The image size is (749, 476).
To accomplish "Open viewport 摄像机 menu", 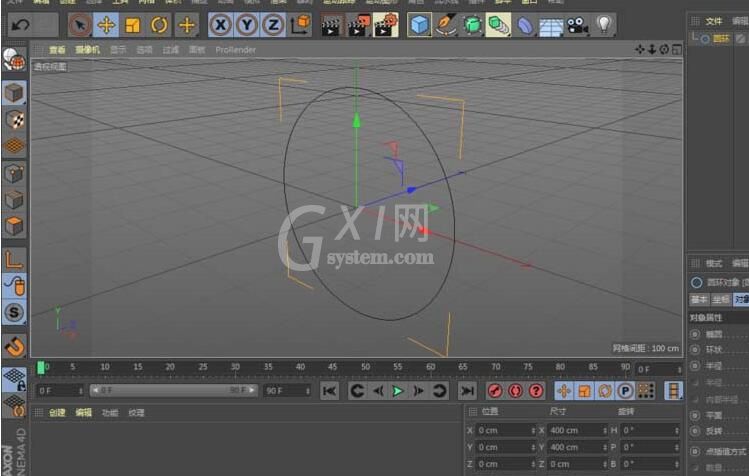I will click(x=88, y=50).
